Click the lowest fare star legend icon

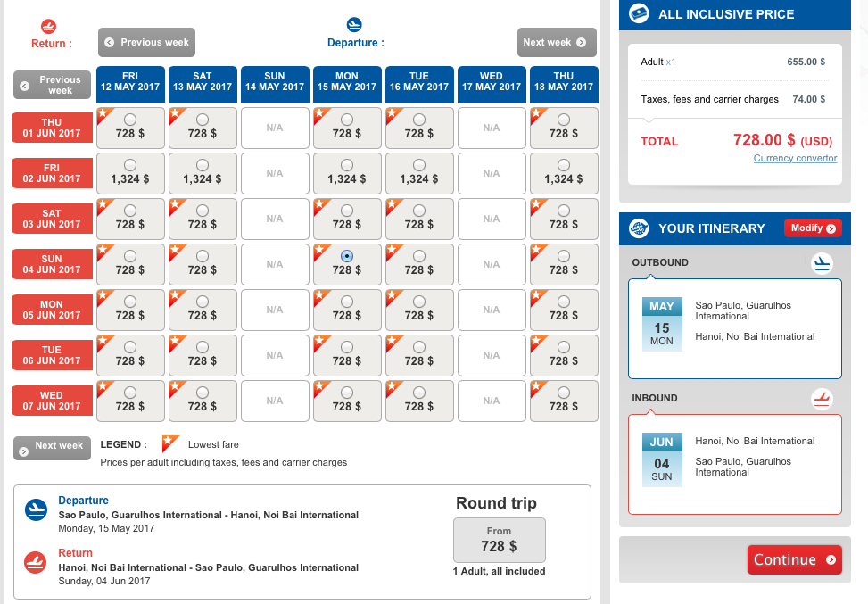click(169, 444)
